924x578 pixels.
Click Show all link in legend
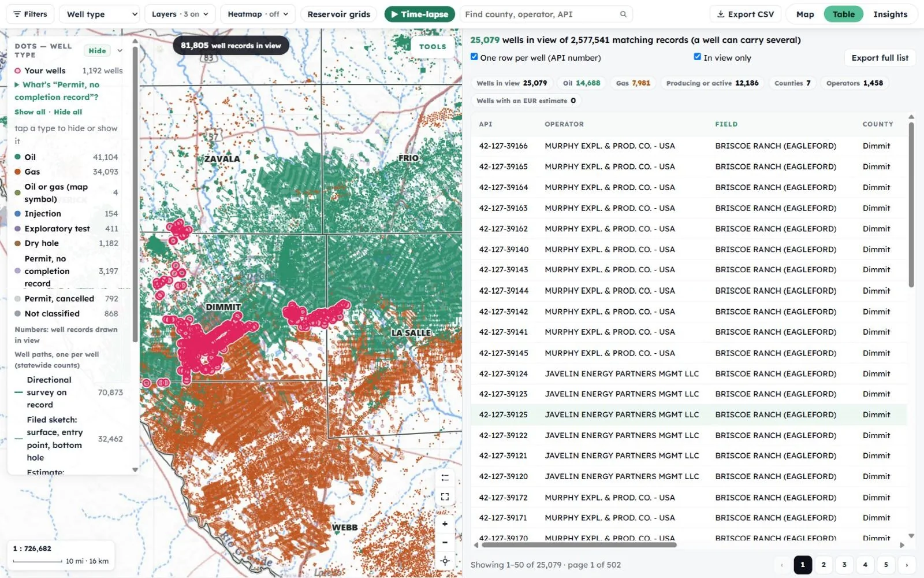(30, 112)
